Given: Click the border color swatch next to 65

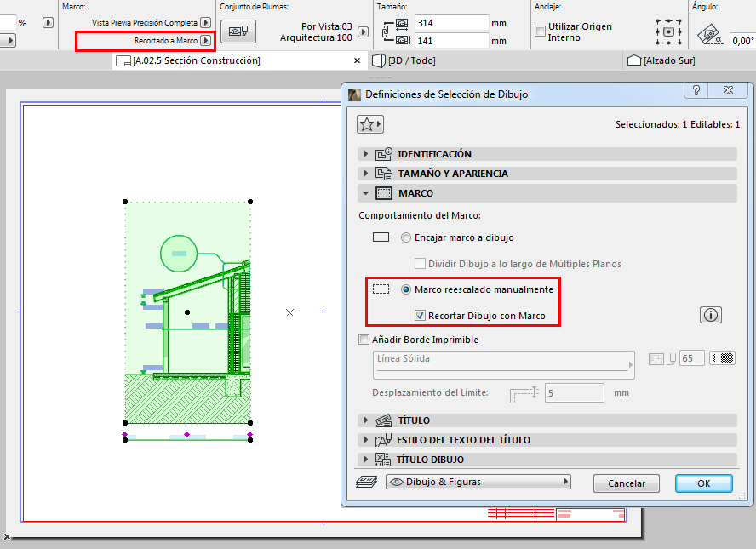Looking at the screenshot, I should tap(722, 358).
